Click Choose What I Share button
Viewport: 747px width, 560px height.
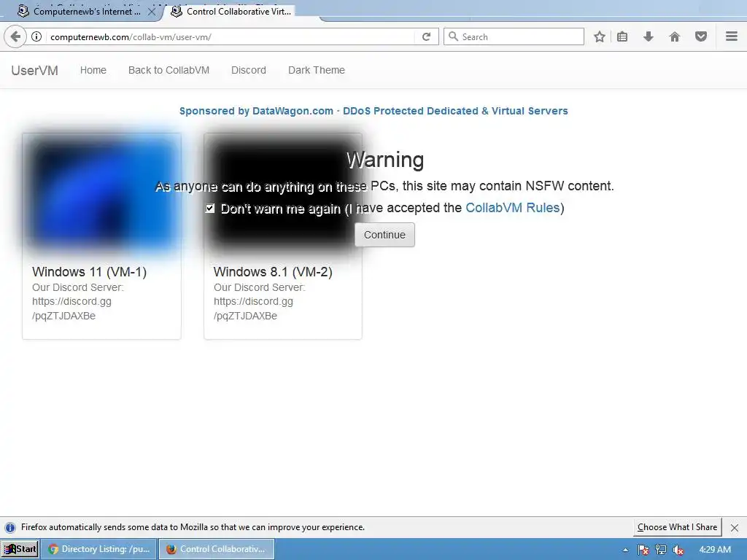click(x=677, y=527)
